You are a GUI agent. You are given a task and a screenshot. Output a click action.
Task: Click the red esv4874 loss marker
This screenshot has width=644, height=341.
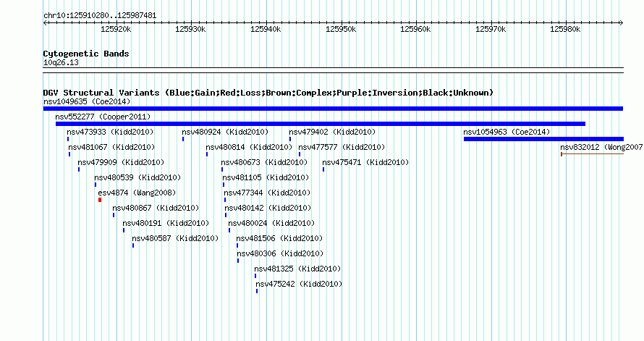100,200
